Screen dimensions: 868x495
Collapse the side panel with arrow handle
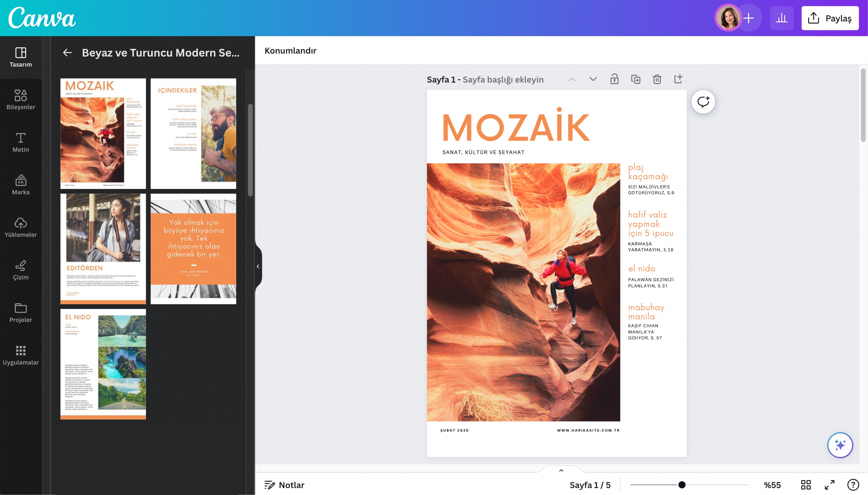click(258, 266)
